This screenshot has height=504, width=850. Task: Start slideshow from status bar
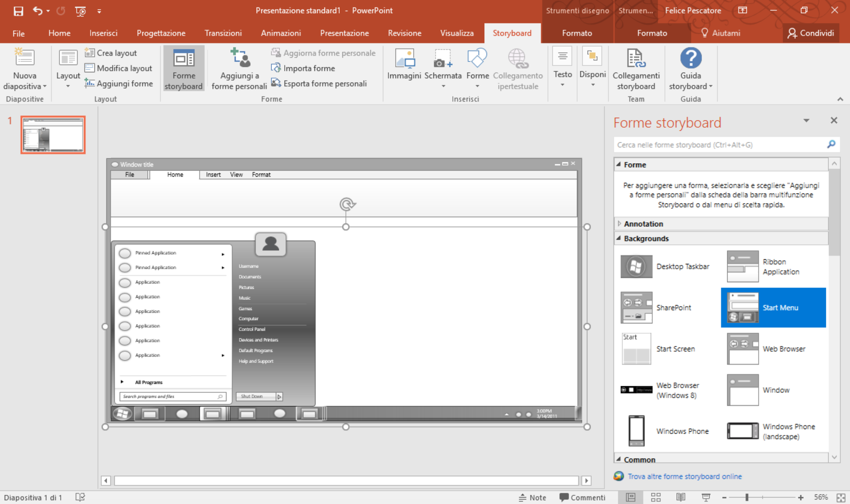tap(706, 497)
